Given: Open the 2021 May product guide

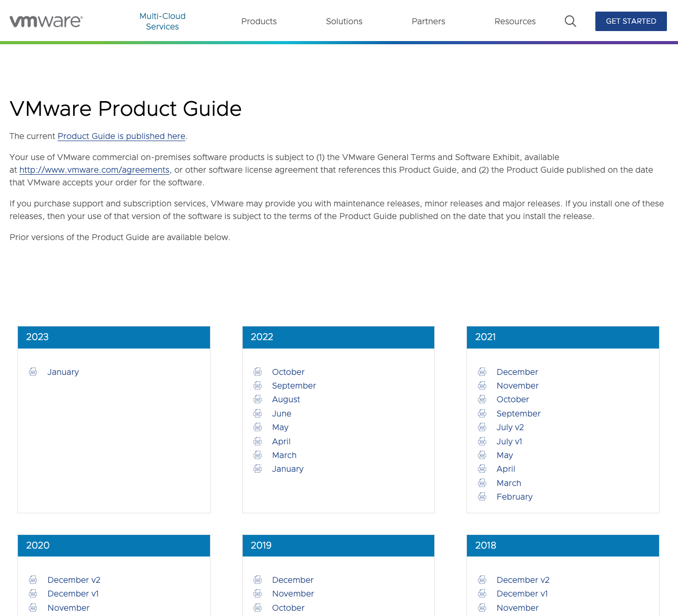Looking at the screenshot, I should point(505,455).
